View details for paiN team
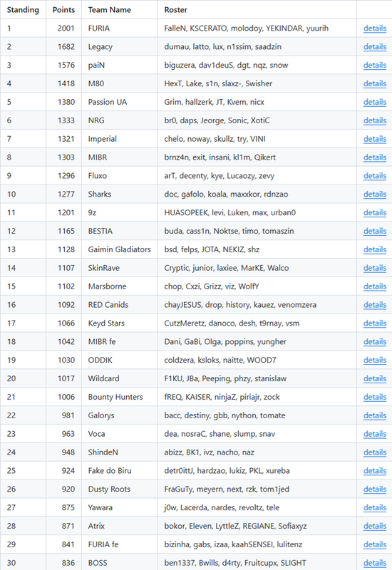This screenshot has height=570, width=392. pos(375,66)
